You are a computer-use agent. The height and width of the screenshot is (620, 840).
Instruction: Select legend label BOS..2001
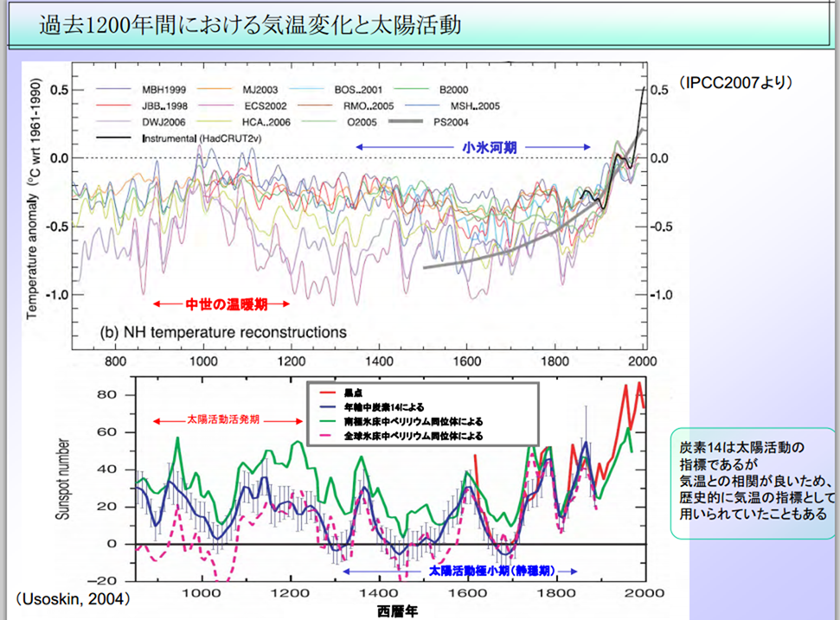pos(358,90)
